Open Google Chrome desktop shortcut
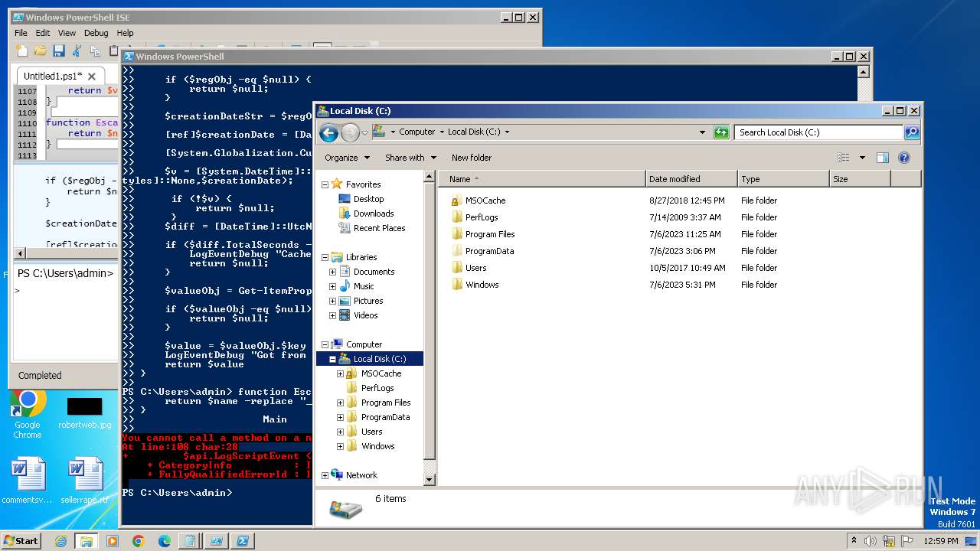 point(28,414)
